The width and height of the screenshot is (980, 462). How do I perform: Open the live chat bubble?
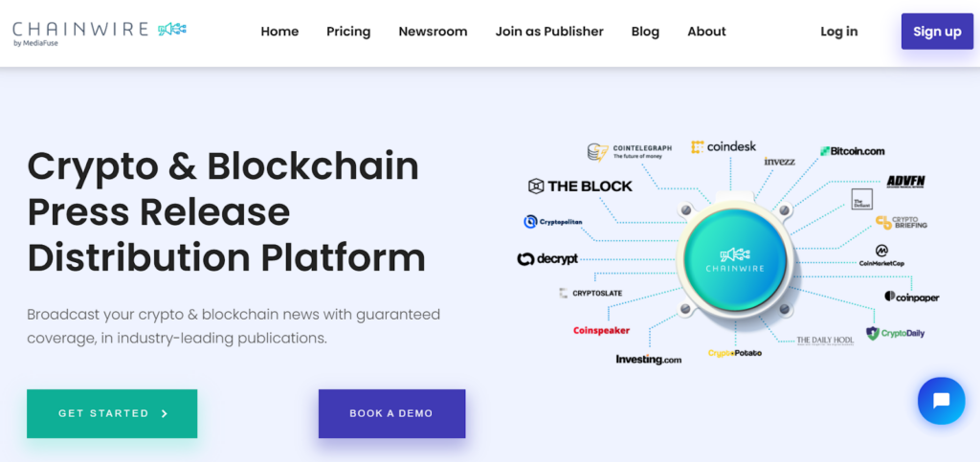coord(941,401)
